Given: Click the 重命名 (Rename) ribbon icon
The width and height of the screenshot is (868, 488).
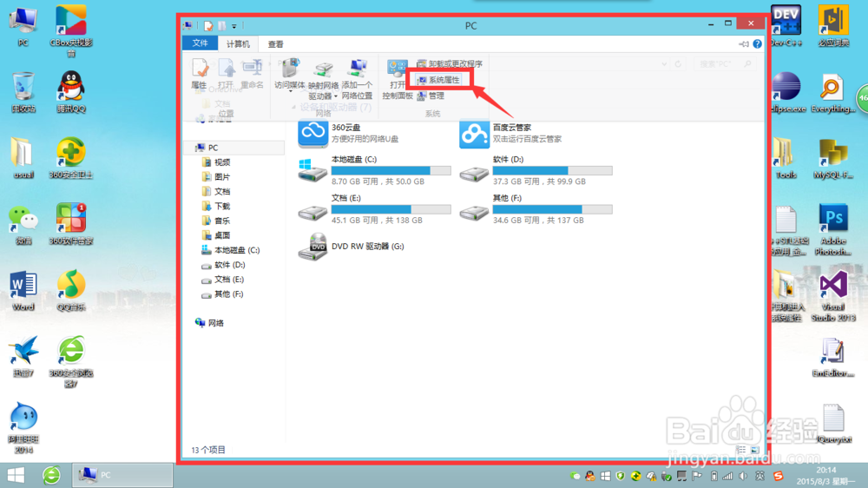Looking at the screenshot, I should [x=252, y=74].
